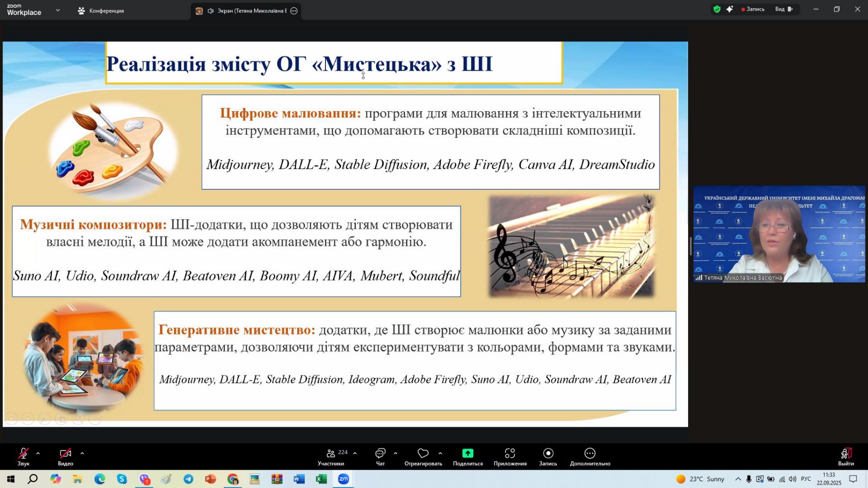
Task: Open WinRAR from the taskbar
Action: [277, 479]
